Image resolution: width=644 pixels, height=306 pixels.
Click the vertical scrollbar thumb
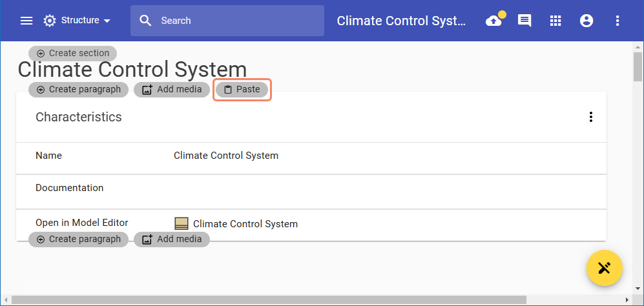tap(638, 65)
